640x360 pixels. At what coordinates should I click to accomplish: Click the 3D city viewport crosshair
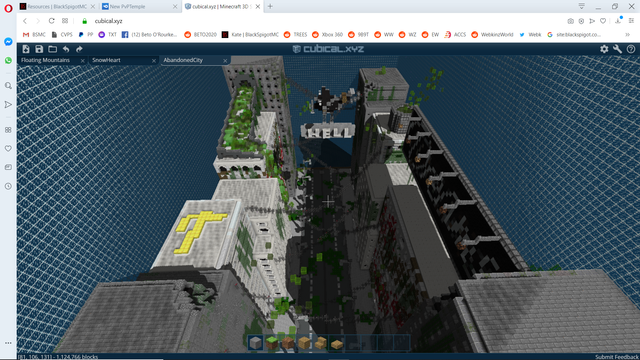(x=328, y=201)
